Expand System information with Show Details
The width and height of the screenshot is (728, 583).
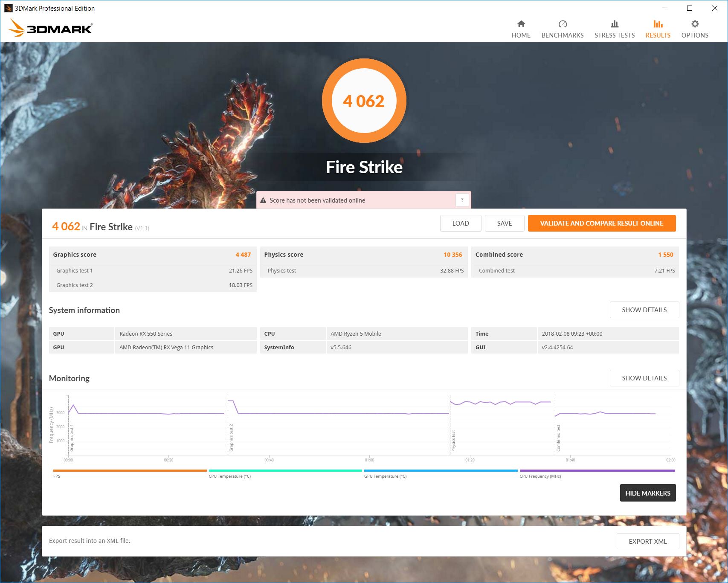click(644, 310)
